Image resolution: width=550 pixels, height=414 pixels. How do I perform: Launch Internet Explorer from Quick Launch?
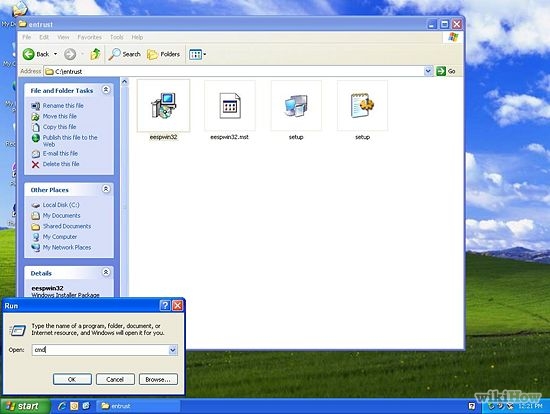click(62, 406)
